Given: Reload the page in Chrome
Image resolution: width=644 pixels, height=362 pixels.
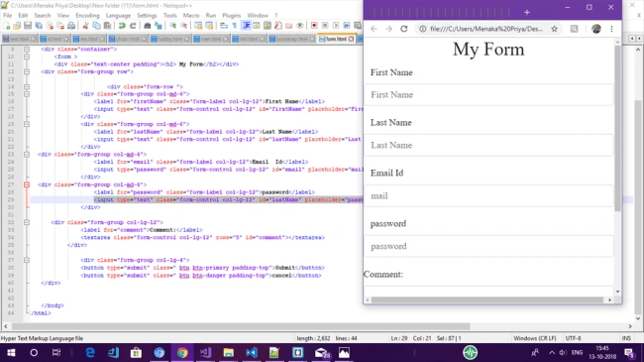Looking at the screenshot, I should [x=404, y=29].
